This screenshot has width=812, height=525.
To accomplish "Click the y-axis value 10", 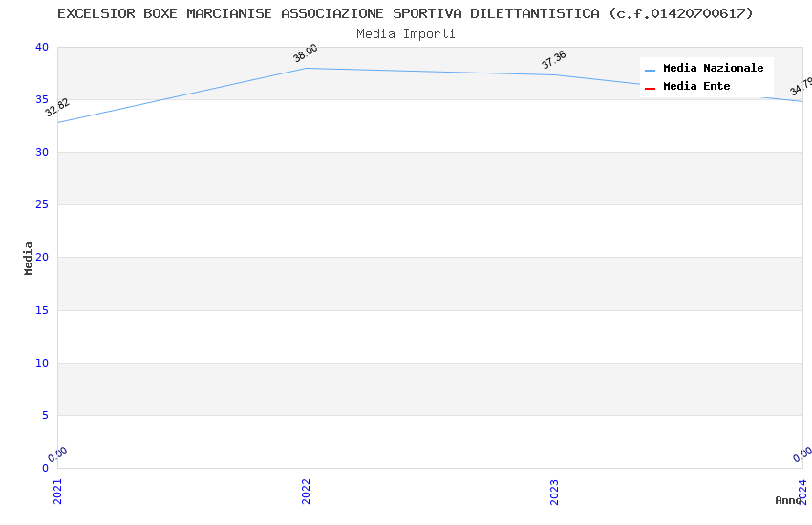I will (42, 363).
